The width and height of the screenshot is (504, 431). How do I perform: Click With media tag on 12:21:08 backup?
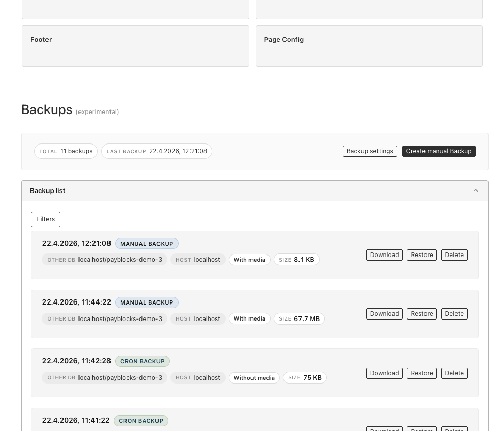point(249,260)
